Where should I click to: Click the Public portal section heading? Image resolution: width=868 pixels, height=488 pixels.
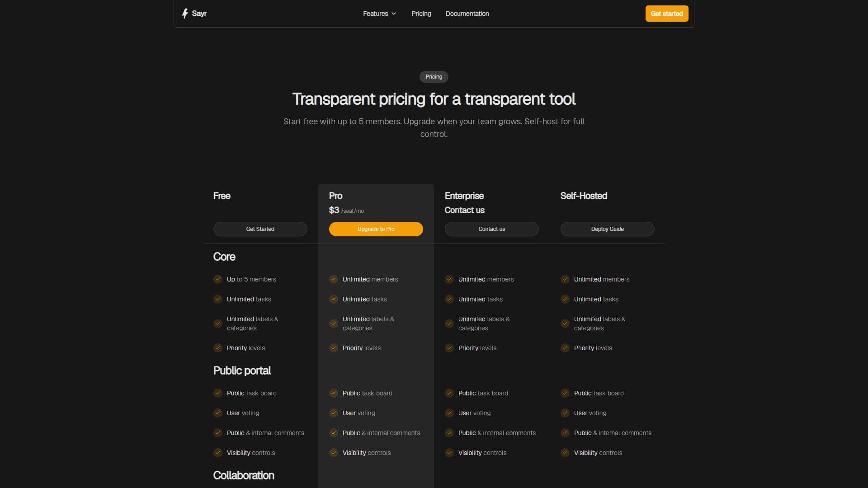(242, 371)
